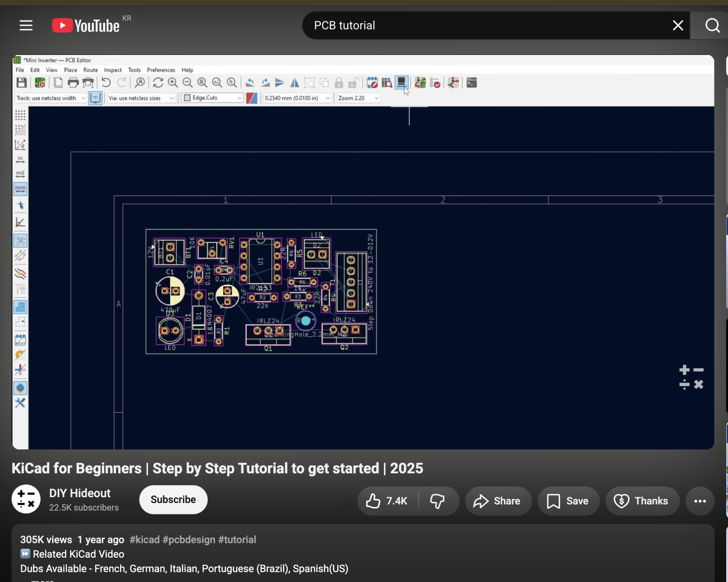Open the KiCad File menu
728x582 pixels.
(20, 70)
